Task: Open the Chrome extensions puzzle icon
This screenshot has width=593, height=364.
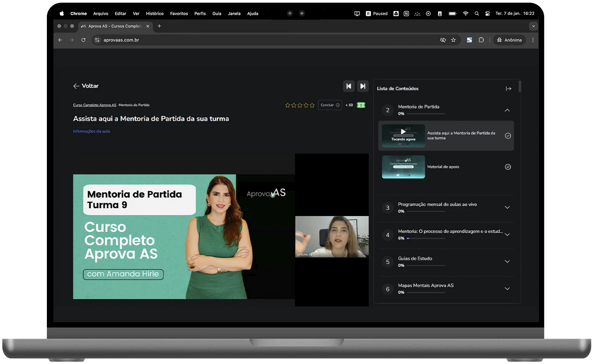Action: click(x=481, y=40)
